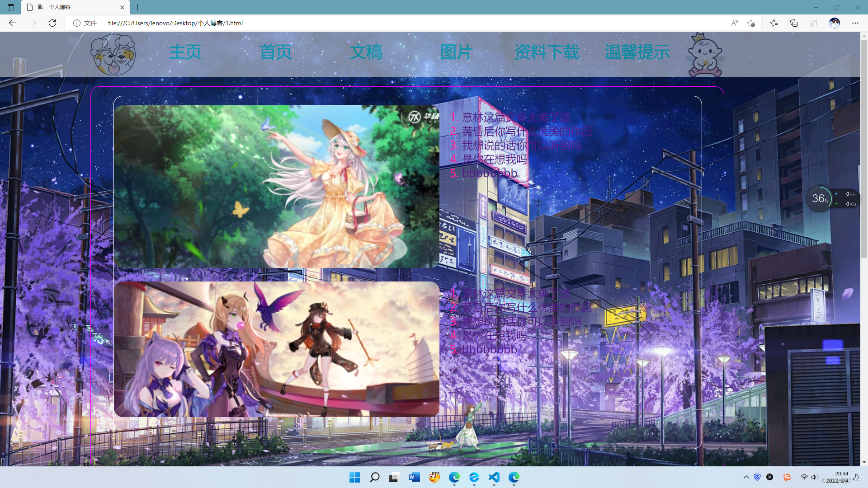Screen dimensions: 868x488
Task: Open the Windows Start menu
Action: tap(355, 477)
